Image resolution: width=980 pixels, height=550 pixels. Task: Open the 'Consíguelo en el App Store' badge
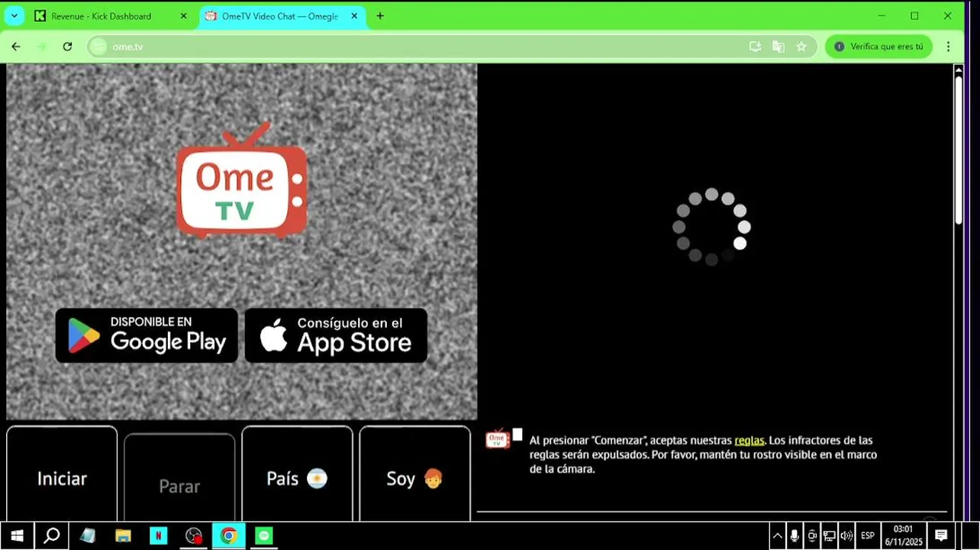[x=336, y=335]
